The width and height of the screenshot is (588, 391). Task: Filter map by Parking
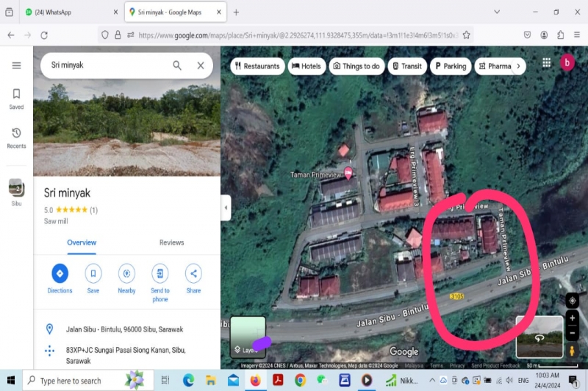tap(451, 66)
